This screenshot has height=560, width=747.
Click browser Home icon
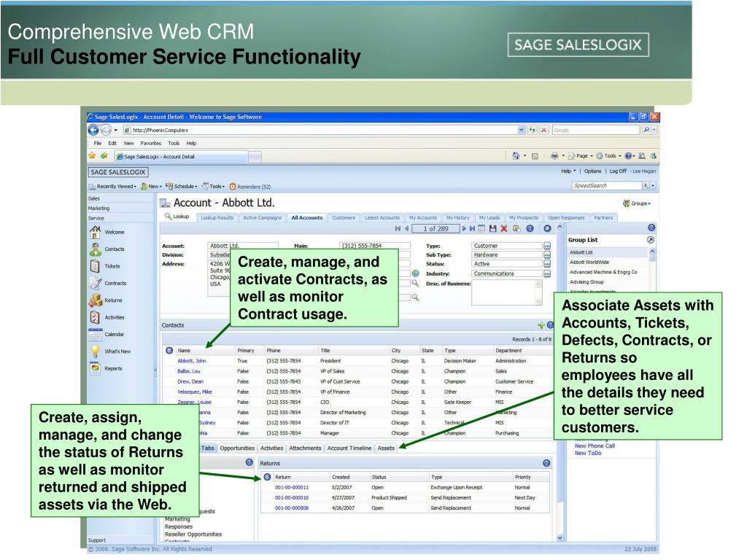point(516,156)
